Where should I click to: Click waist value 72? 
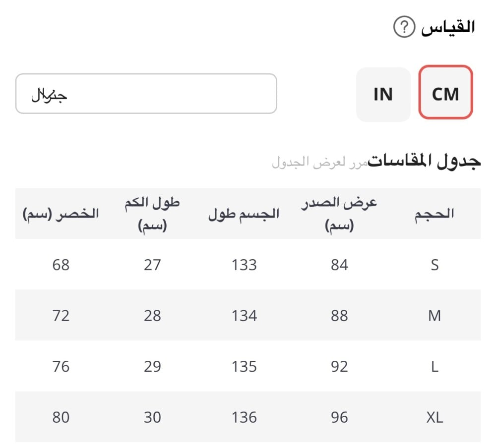point(61,316)
